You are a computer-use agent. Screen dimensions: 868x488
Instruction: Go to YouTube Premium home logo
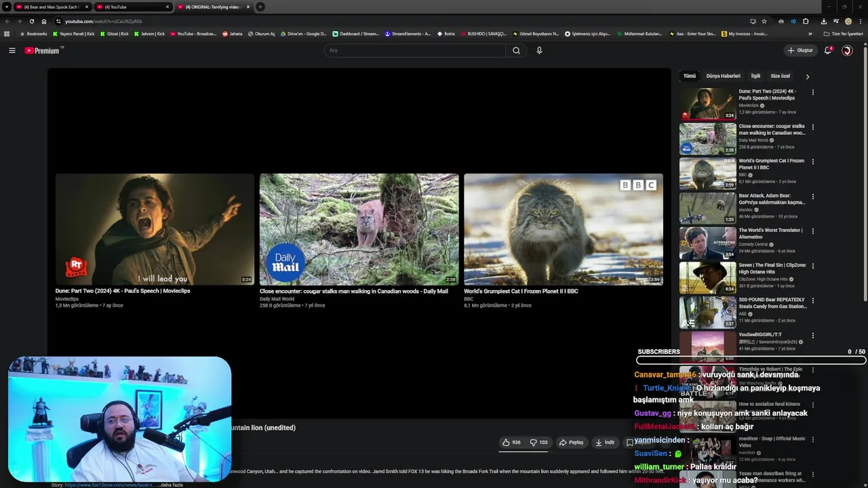point(43,50)
